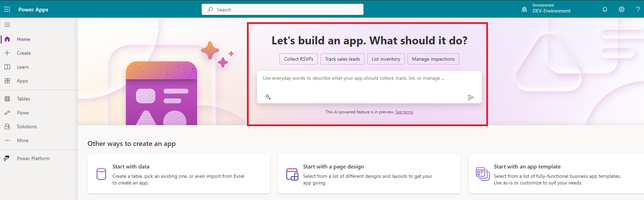Open the notifications bell icon
Image resolution: width=644 pixels, height=200 pixels.
pyautogui.click(x=605, y=9)
